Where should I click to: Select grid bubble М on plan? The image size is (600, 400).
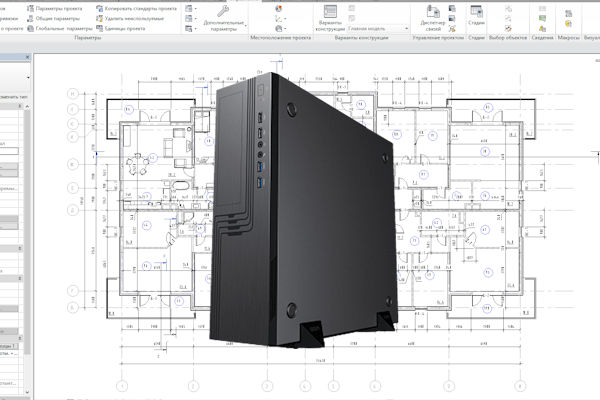73,94
